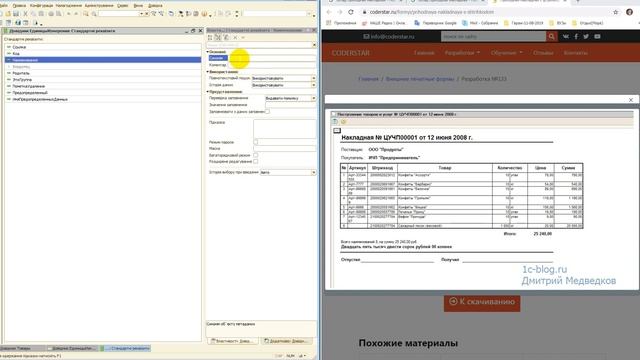The height and width of the screenshot is (360, 640).
Task: Open the 'Налагодження' menu
Action: tap(69, 6)
